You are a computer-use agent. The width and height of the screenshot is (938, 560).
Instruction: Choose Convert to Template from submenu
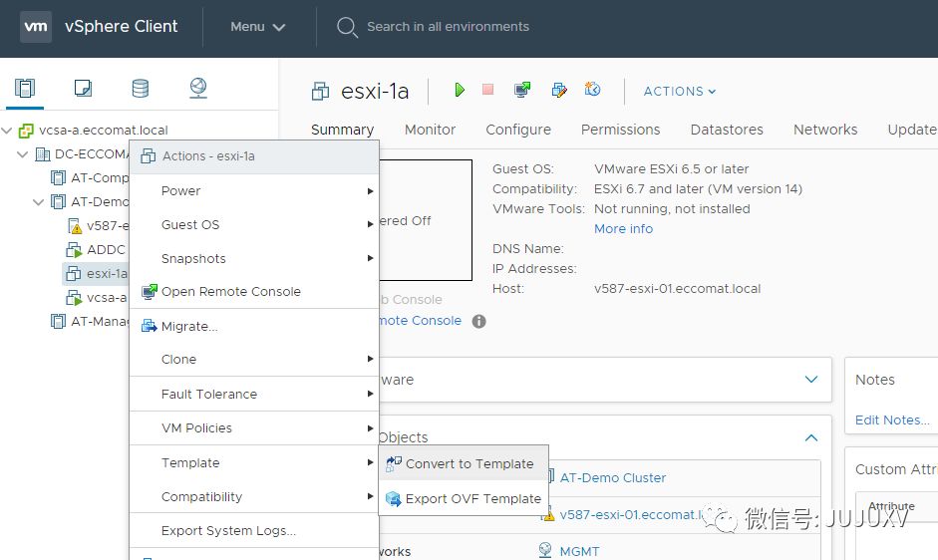click(469, 463)
